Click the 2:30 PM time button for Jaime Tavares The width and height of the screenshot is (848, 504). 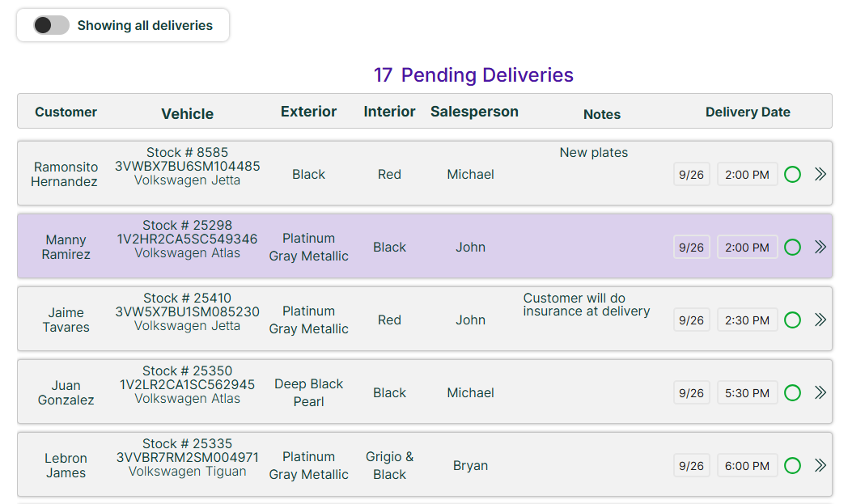(x=747, y=320)
